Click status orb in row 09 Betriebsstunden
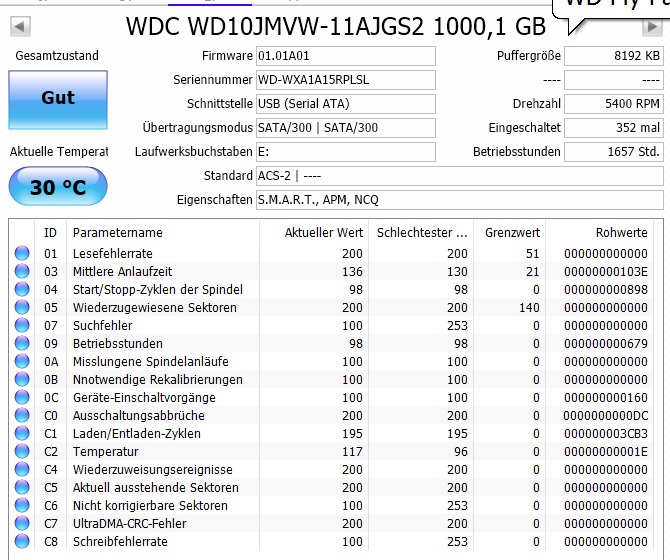 [x=22, y=343]
